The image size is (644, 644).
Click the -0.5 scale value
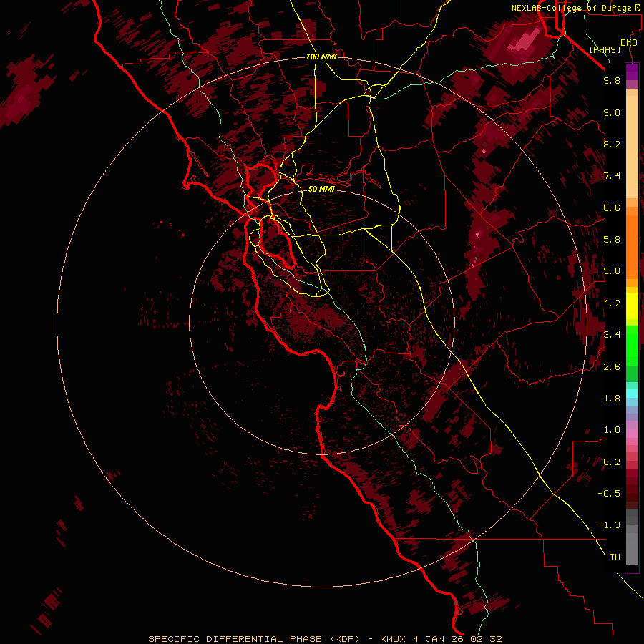pyautogui.click(x=609, y=494)
